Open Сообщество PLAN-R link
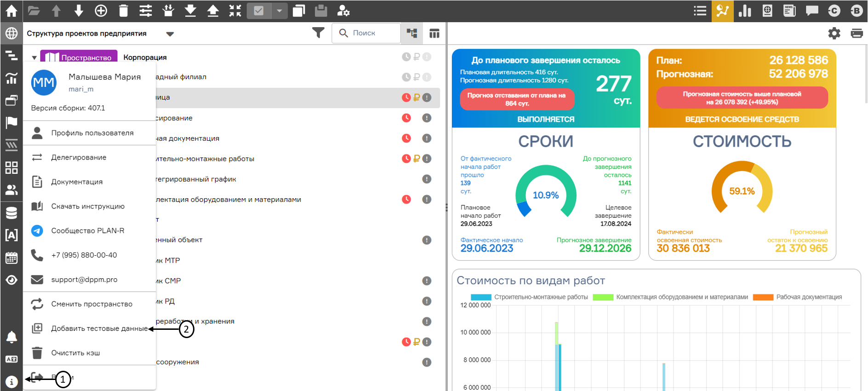The image size is (868, 391). click(89, 230)
